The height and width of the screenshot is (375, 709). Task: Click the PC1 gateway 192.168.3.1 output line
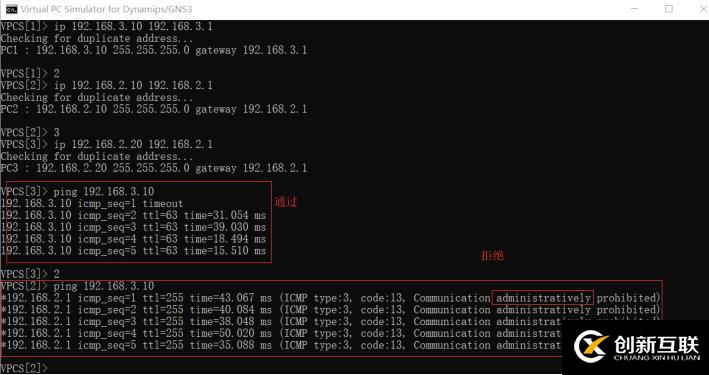point(154,50)
